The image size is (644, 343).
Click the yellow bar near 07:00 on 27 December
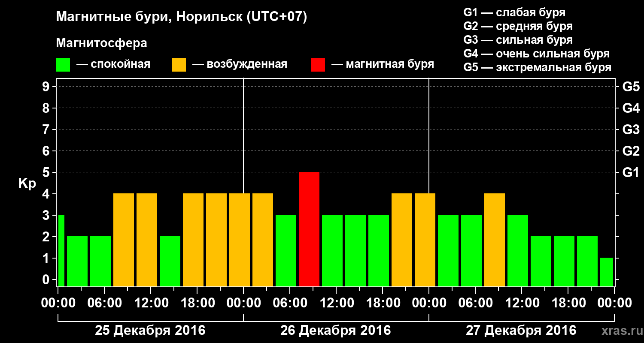[495, 240]
